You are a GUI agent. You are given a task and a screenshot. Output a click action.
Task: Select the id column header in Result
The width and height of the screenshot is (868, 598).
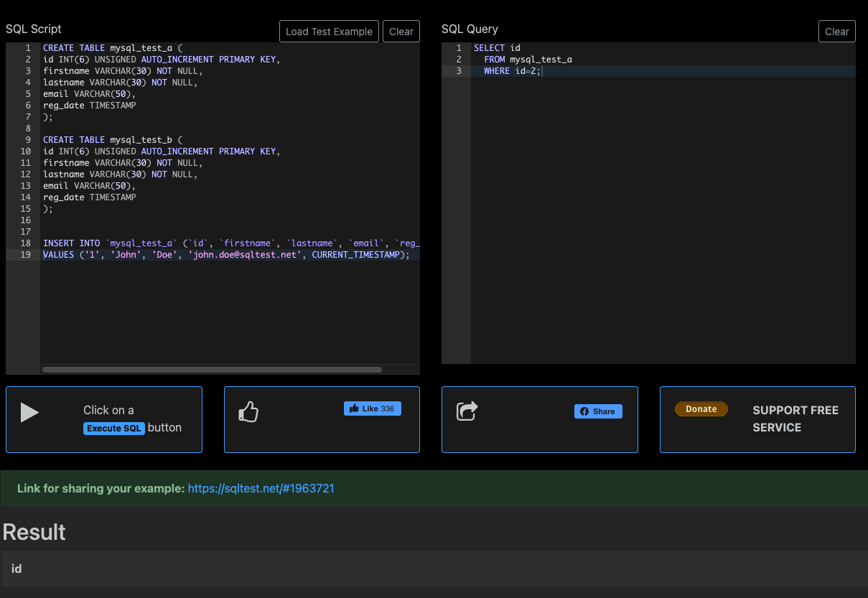[16, 569]
